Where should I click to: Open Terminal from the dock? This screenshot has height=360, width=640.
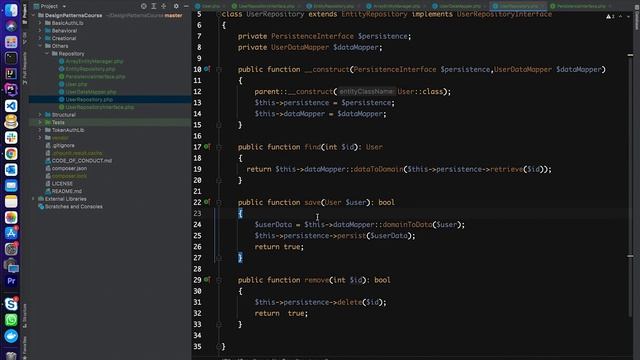[11, 58]
